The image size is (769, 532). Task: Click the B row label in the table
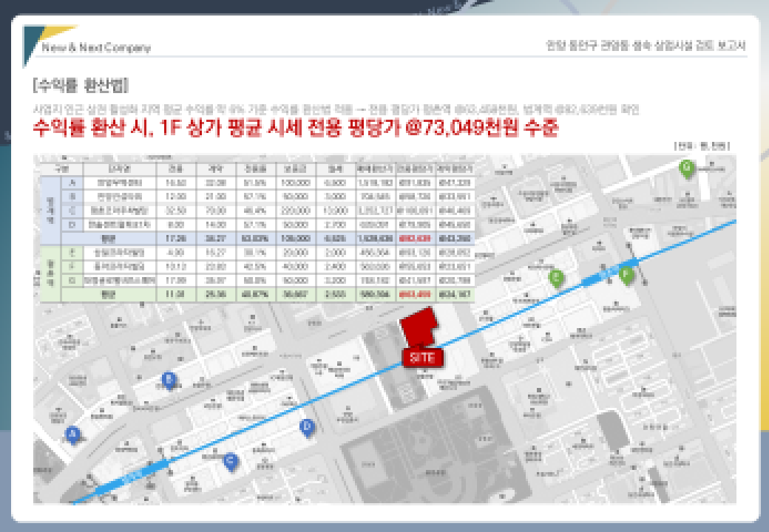(72, 197)
